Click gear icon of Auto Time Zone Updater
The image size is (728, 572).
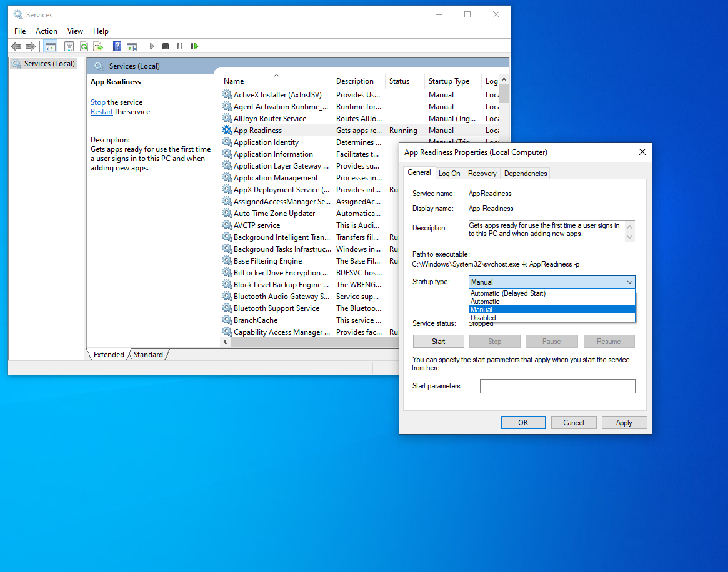coord(227,214)
